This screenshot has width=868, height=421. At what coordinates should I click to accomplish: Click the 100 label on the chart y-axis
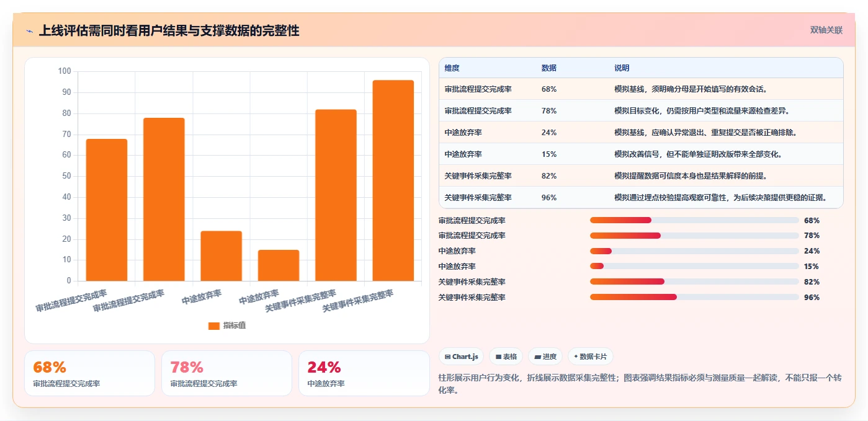click(x=65, y=71)
